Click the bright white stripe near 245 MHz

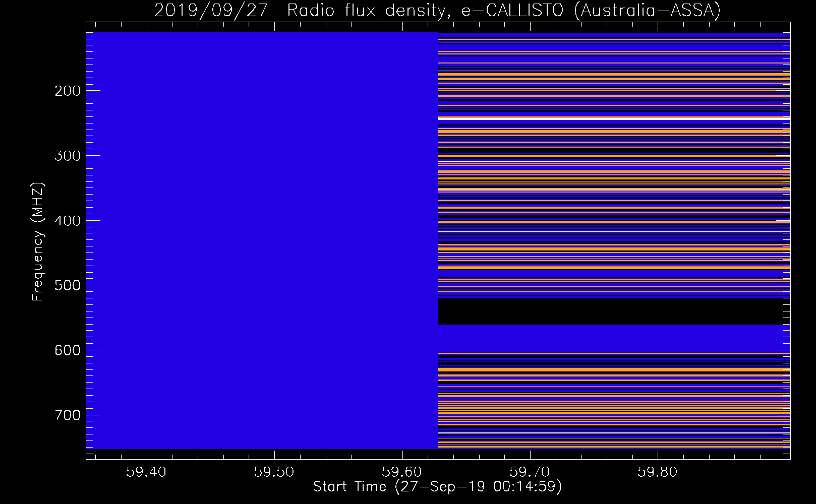coord(614,118)
